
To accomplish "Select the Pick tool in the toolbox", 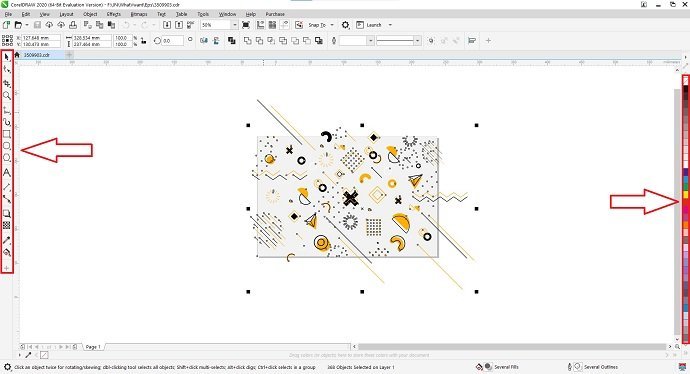I will pyautogui.click(x=7, y=57).
